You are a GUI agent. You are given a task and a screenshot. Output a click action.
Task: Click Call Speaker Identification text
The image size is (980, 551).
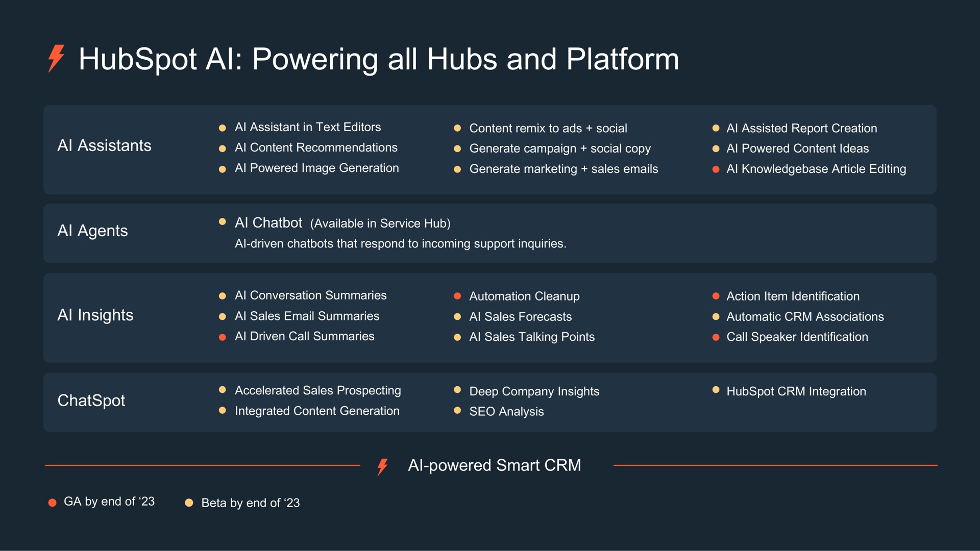click(797, 337)
